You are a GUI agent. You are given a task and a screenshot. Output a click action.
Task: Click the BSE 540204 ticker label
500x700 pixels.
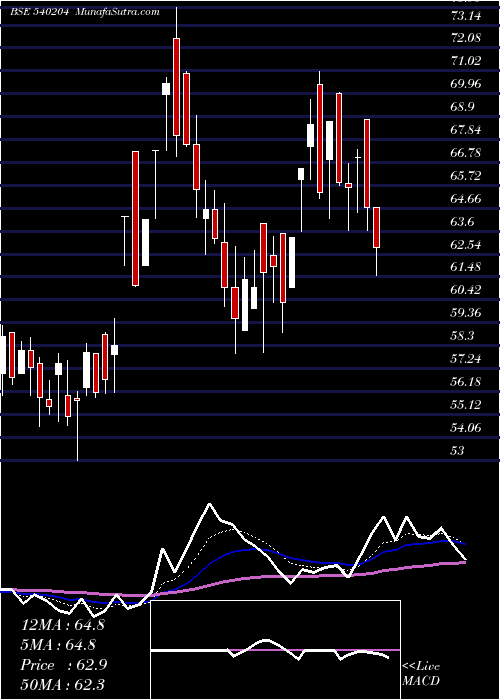40,12
